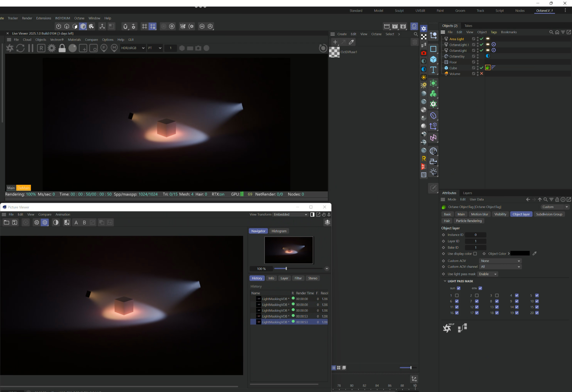Select the Visibility tag tab
Image resolution: width=572 pixels, height=392 pixels.
[x=500, y=214]
